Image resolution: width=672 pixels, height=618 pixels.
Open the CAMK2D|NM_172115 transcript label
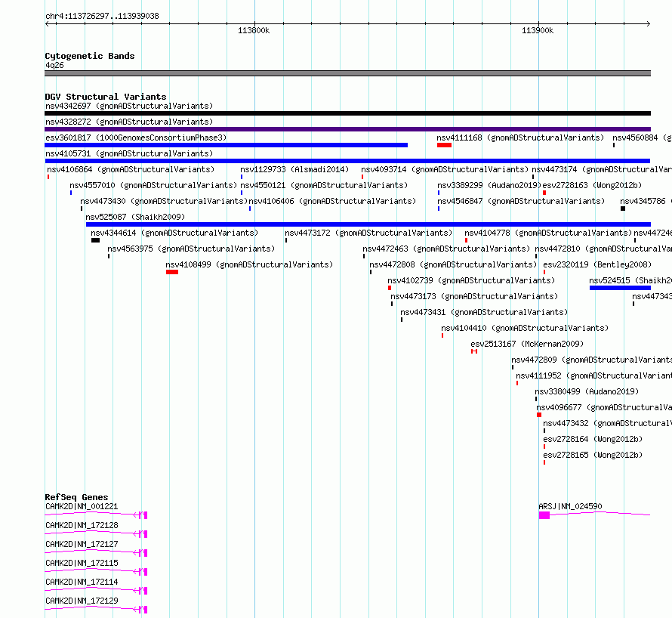(x=82, y=563)
